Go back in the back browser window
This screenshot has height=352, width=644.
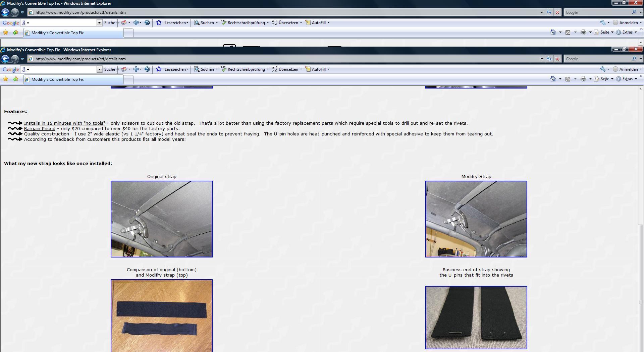tap(5, 12)
